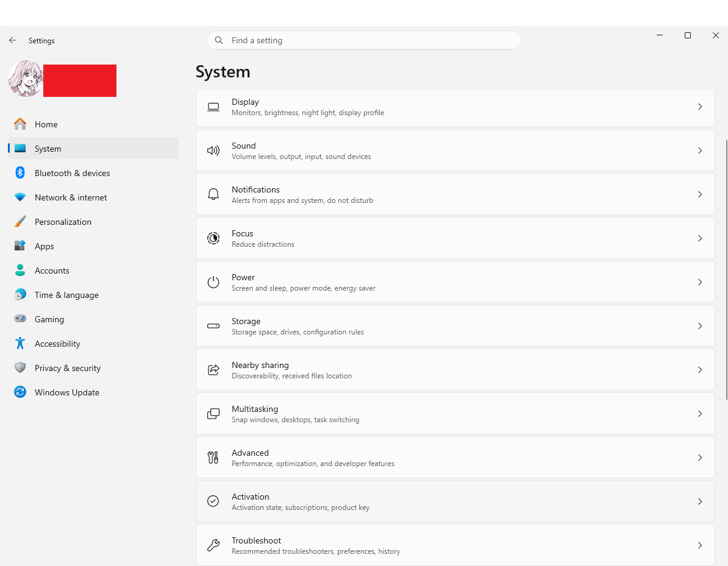Open Storage settings via its chevron

tap(700, 326)
